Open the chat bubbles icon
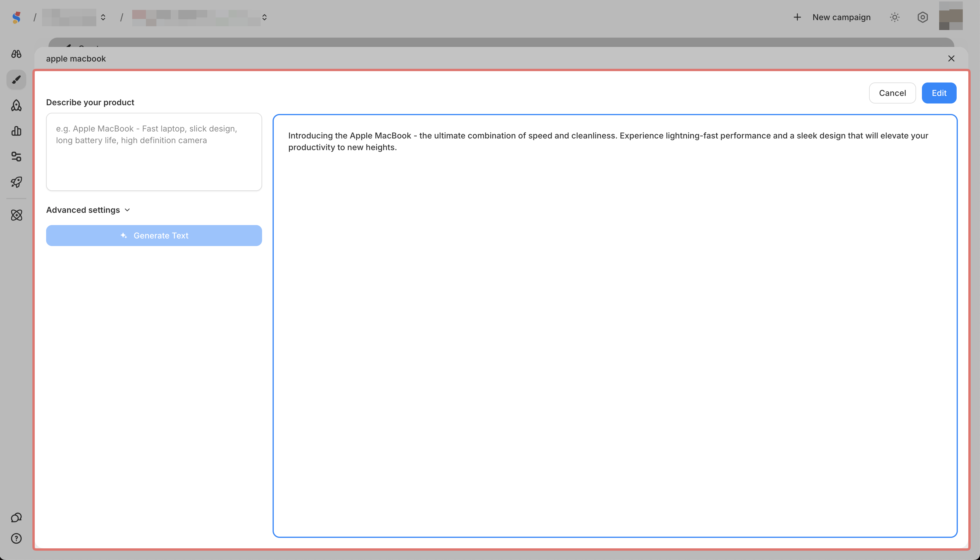Screen dimensions: 980x560 click(x=16, y=518)
